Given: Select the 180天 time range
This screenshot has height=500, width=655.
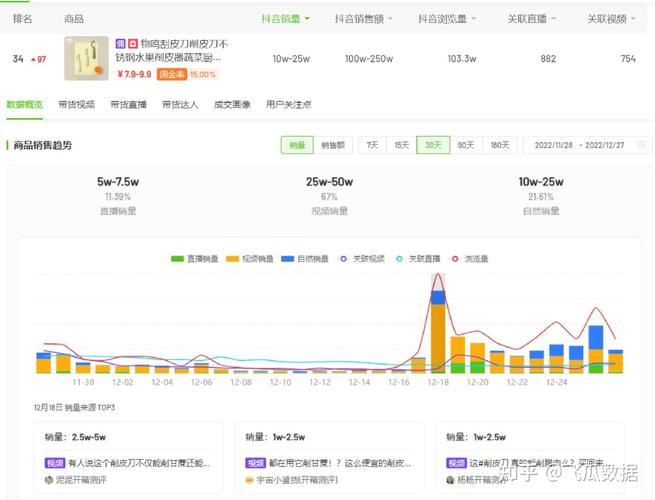Looking at the screenshot, I should (x=500, y=145).
